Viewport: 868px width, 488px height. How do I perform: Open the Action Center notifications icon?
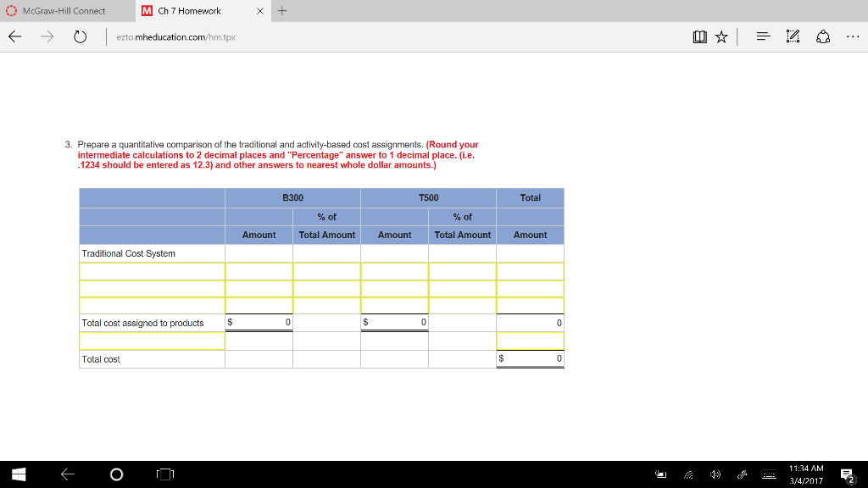click(x=847, y=474)
